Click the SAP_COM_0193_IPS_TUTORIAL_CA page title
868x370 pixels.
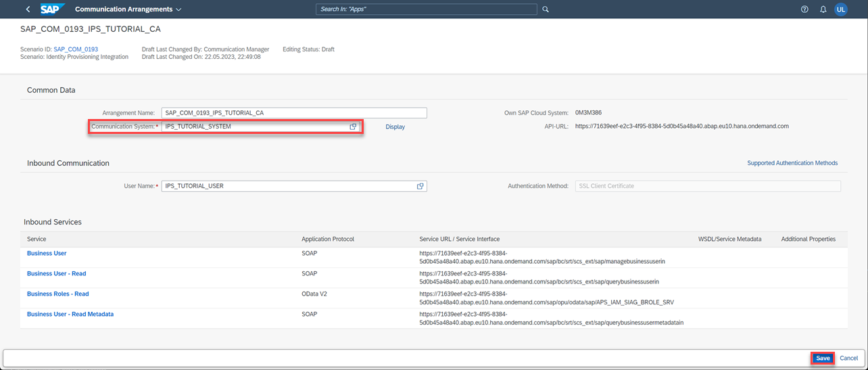pyautogui.click(x=91, y=30)
